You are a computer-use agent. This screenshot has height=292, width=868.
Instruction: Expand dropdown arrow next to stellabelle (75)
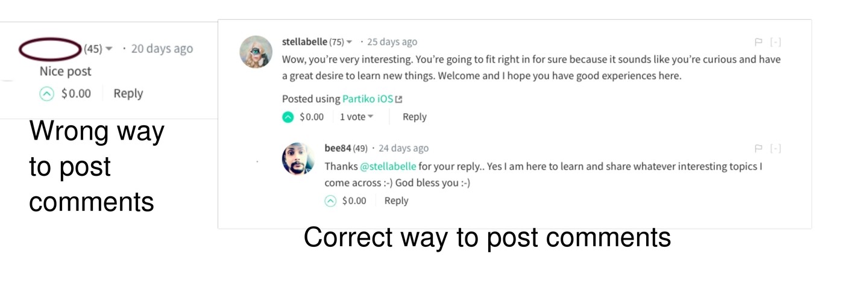coord(350,42)
